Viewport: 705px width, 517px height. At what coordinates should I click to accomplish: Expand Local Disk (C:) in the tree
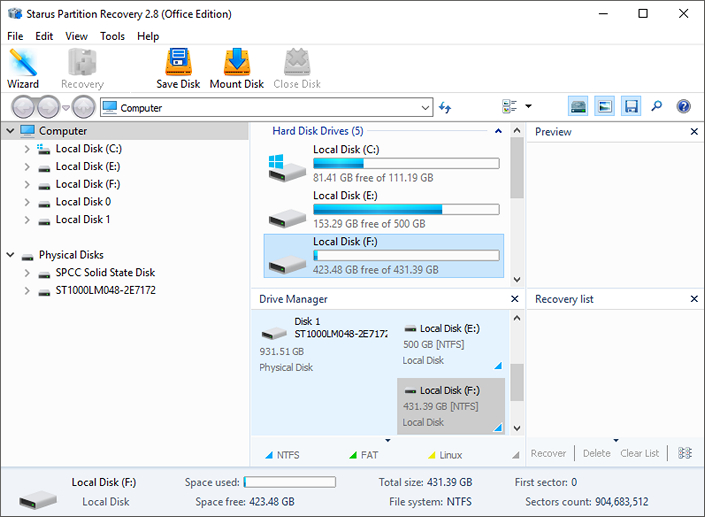pyautogui.click(x=27, y=149)
